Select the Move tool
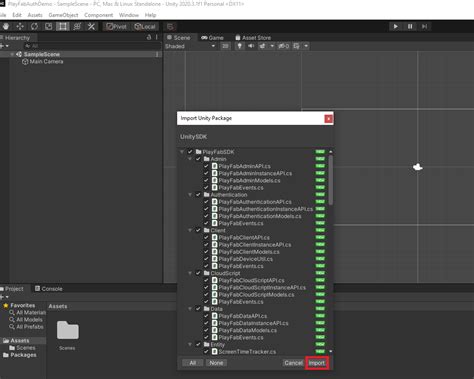Screen dimensions: 474x379 (x=20, y=26)
